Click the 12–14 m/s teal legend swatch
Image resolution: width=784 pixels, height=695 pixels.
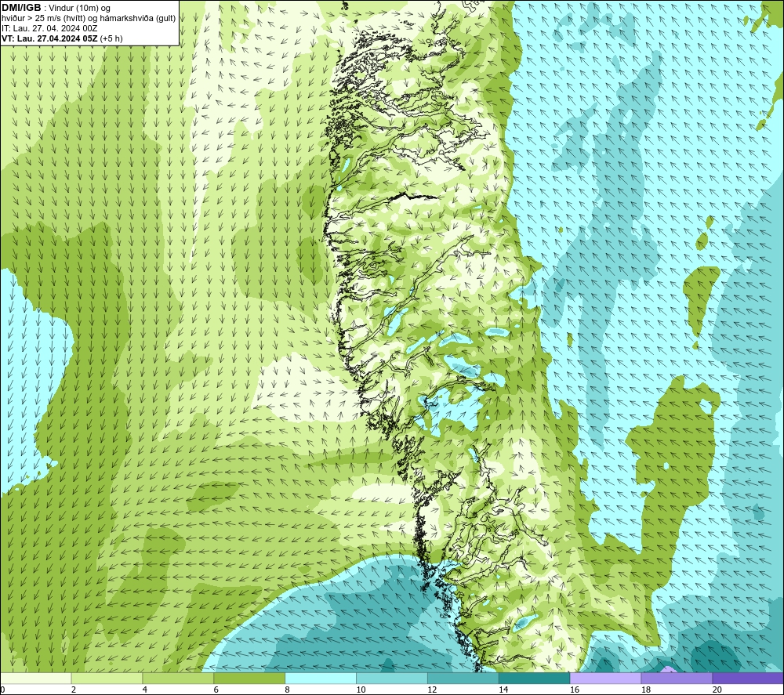pos(463,679)
